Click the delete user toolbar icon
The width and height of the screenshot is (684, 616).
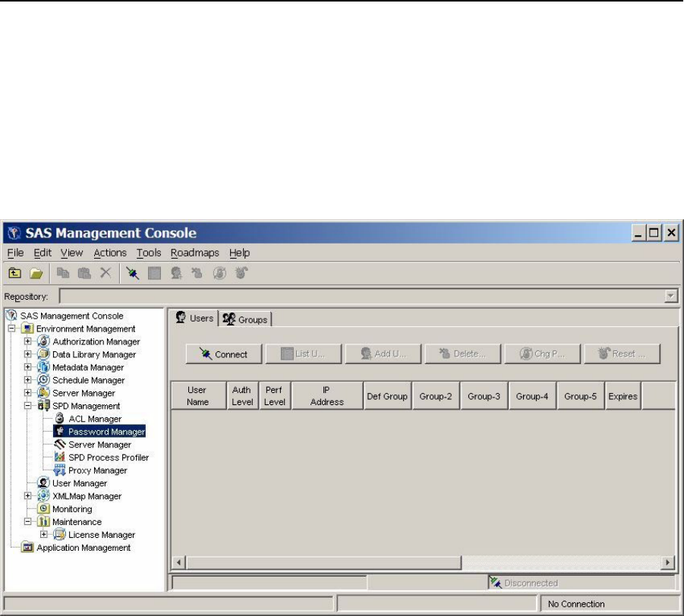coord(197,273)
